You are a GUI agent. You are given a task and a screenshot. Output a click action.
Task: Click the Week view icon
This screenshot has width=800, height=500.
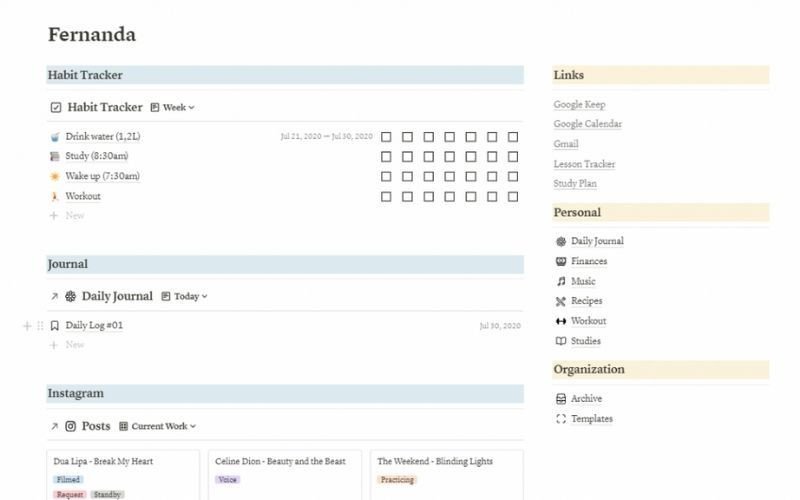click(x=155, y=107)
